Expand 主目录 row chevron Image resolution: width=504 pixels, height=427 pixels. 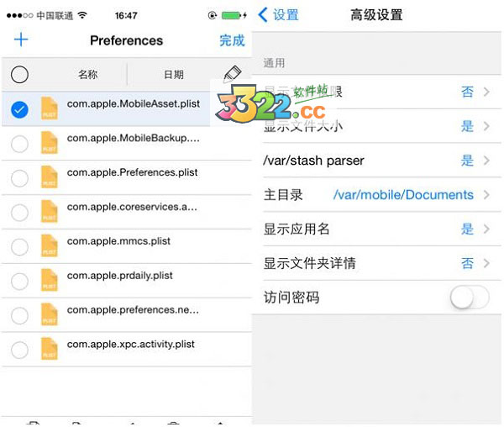point(486,194)
